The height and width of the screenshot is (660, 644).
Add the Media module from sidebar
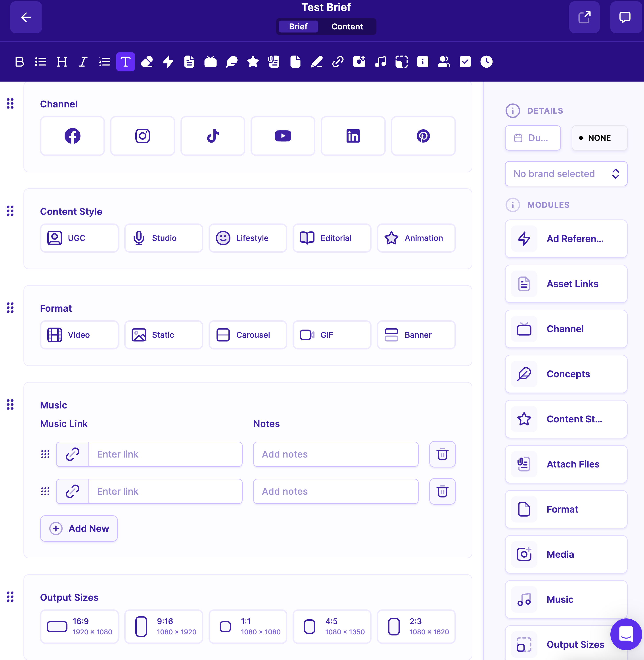point(566,555)
